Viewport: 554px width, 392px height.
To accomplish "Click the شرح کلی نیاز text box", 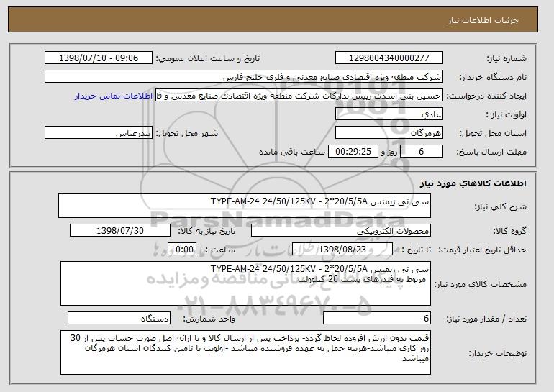I will point(245,206).
